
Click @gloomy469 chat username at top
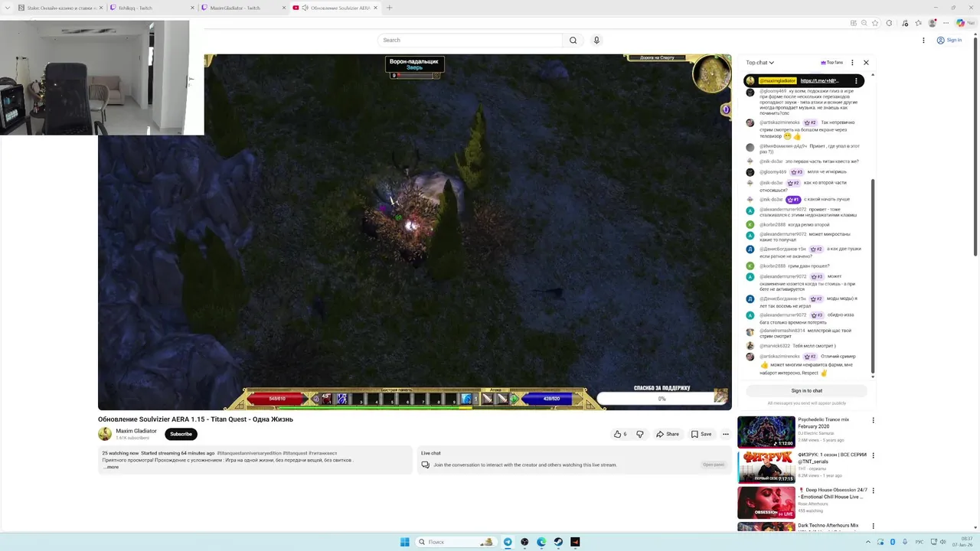[773, 91]
